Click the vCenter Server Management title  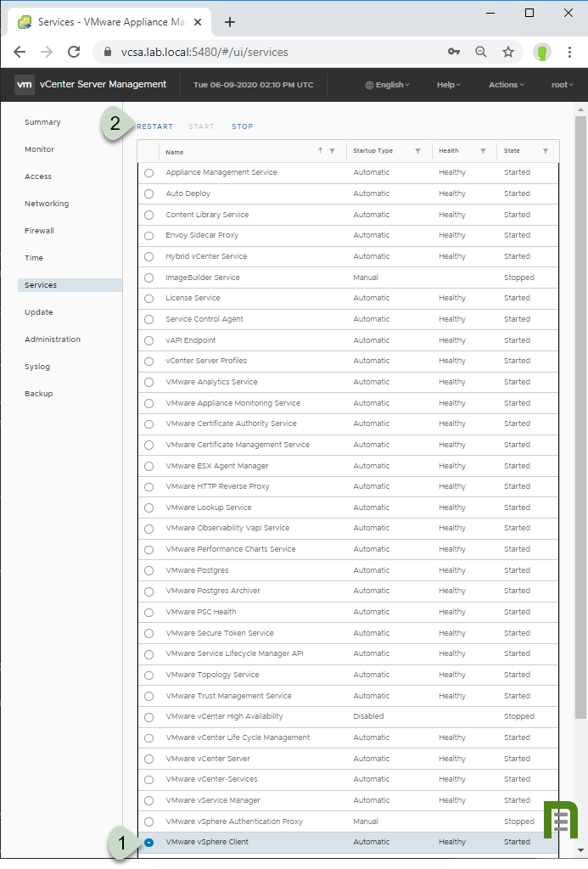point(103,84)
